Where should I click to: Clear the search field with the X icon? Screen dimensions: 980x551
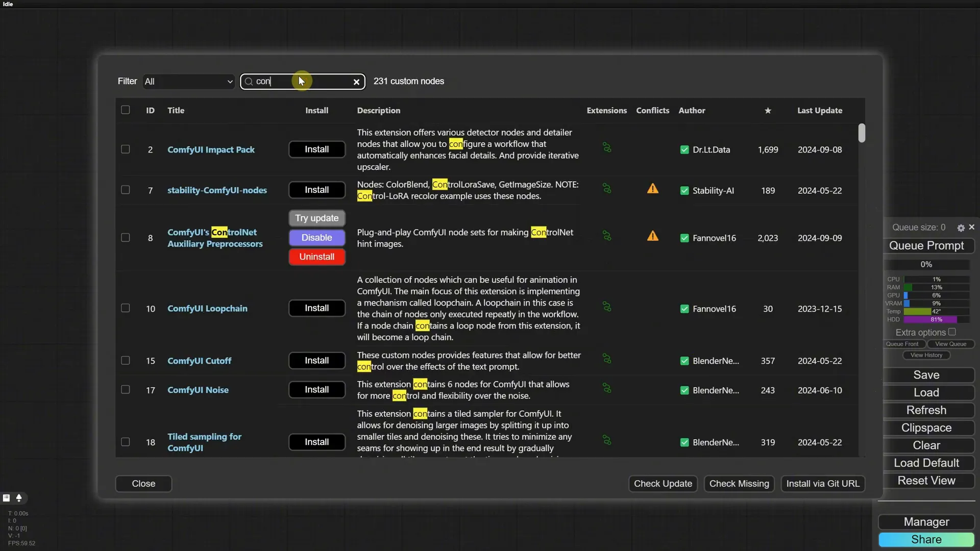[x=356, y=82]
